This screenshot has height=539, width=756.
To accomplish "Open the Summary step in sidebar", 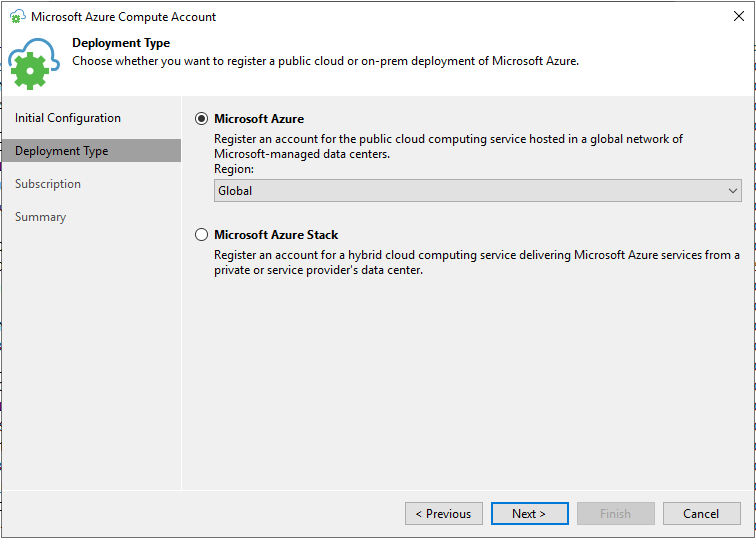I will [x=41, y=217].
